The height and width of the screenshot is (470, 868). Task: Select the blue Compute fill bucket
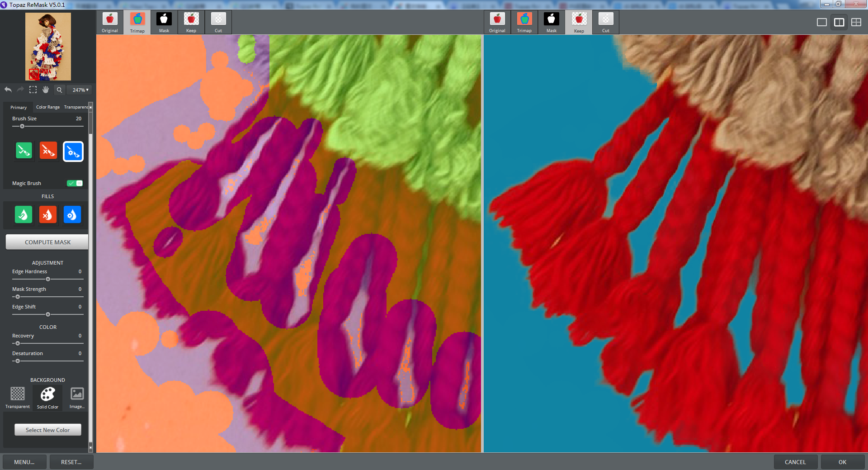pyautogui.click(x=72, y=215)
